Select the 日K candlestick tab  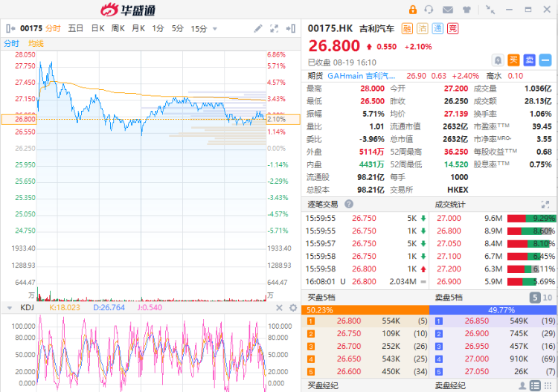97,28
